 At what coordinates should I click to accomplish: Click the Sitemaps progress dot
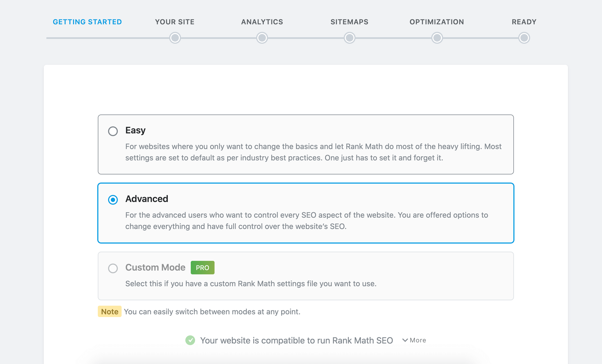coord(350,38)
